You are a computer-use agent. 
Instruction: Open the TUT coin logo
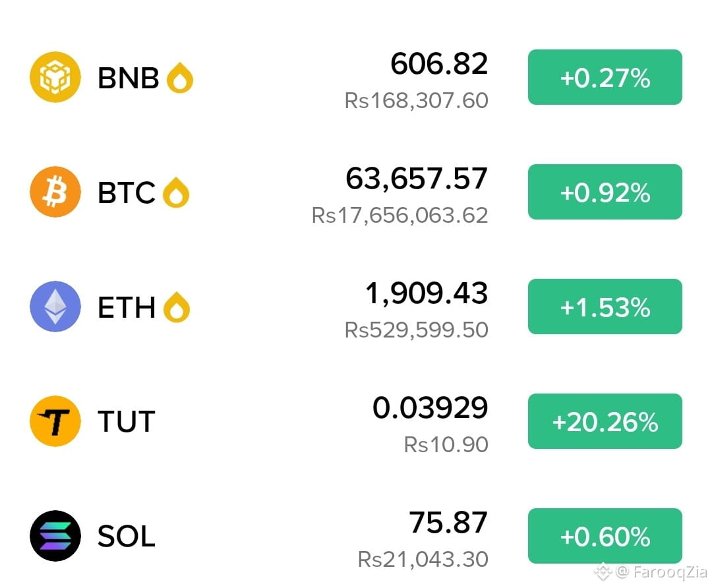pos(55,421)
